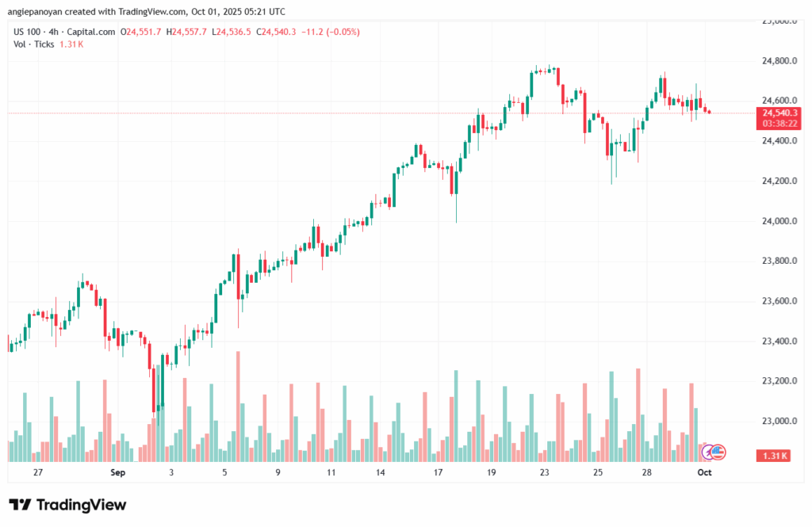Image resolution: width=812 pixels, height=527 pixels.
Task: Click the 23 date on time axis
Action: 545,472
